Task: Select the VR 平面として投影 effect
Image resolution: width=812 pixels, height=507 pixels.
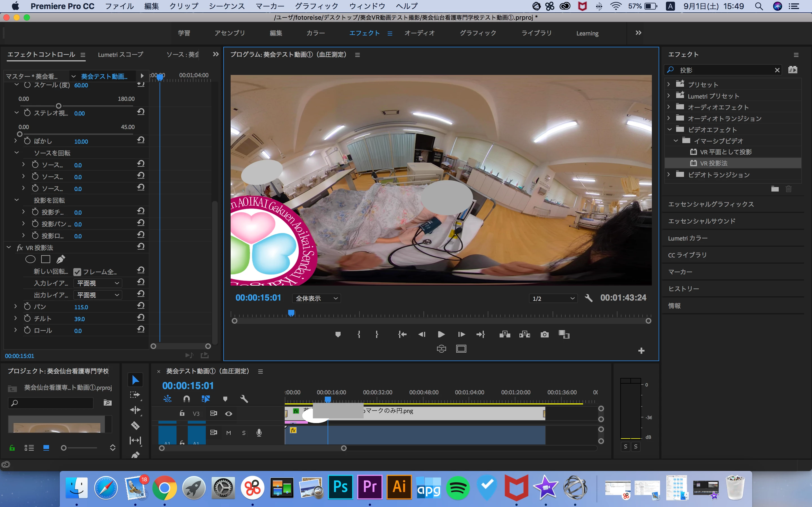Action: pos(725,152)
